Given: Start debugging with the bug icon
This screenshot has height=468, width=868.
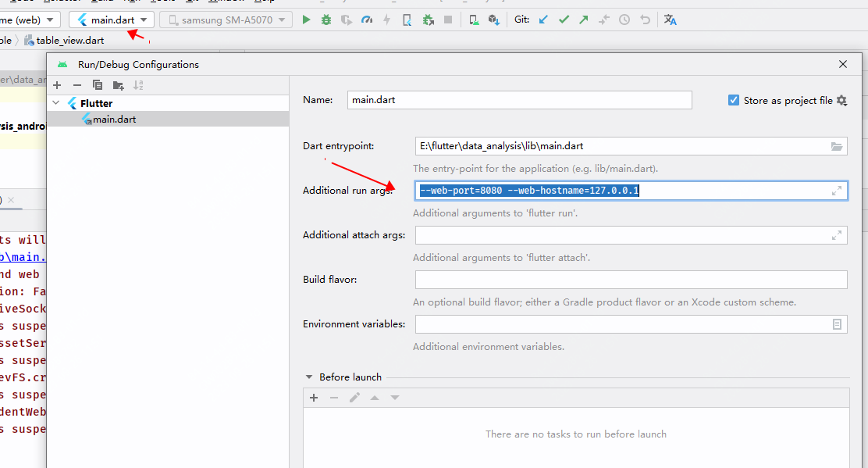Looking at the screenshot, I should [x=326, y=20].
